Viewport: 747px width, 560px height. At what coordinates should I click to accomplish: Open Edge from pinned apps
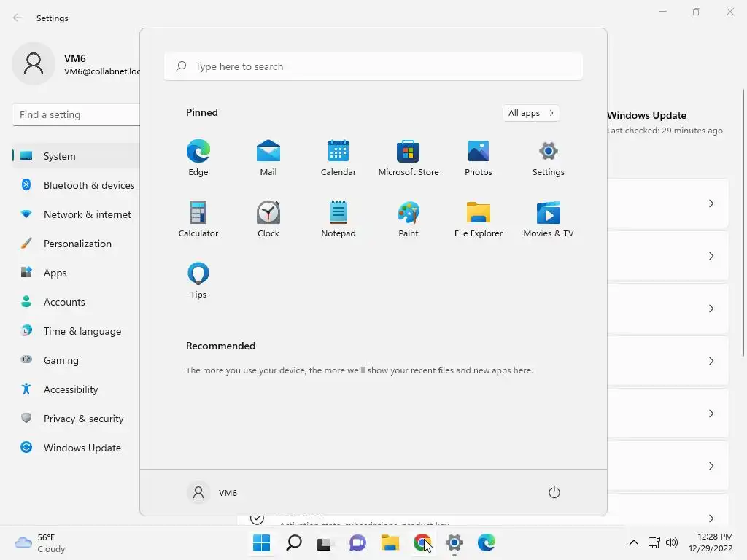(198, 157)
